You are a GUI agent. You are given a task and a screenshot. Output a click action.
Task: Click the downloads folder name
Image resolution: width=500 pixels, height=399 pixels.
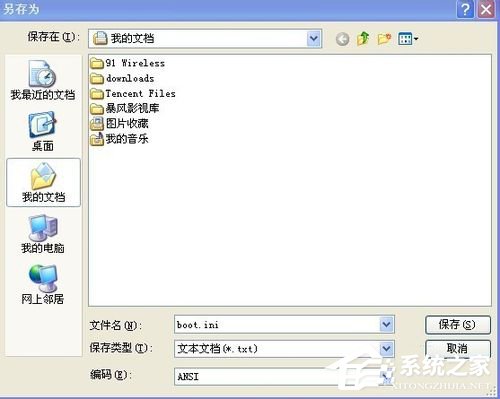click(130, 78)
